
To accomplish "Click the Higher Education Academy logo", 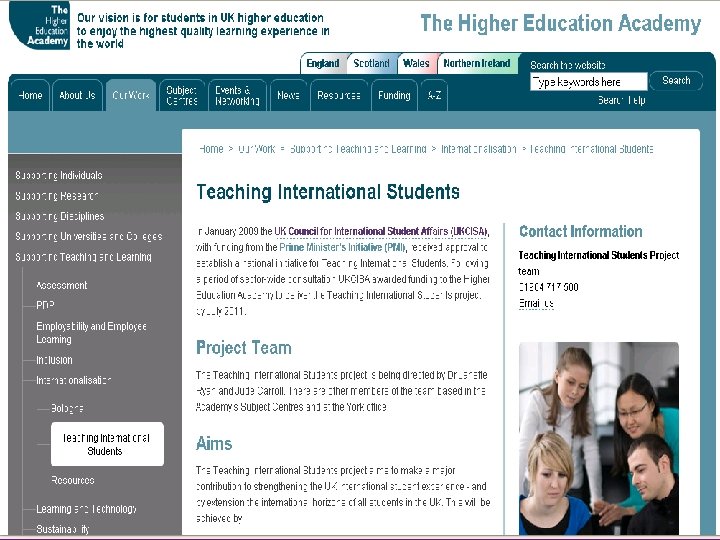I will tap(39, 25).
